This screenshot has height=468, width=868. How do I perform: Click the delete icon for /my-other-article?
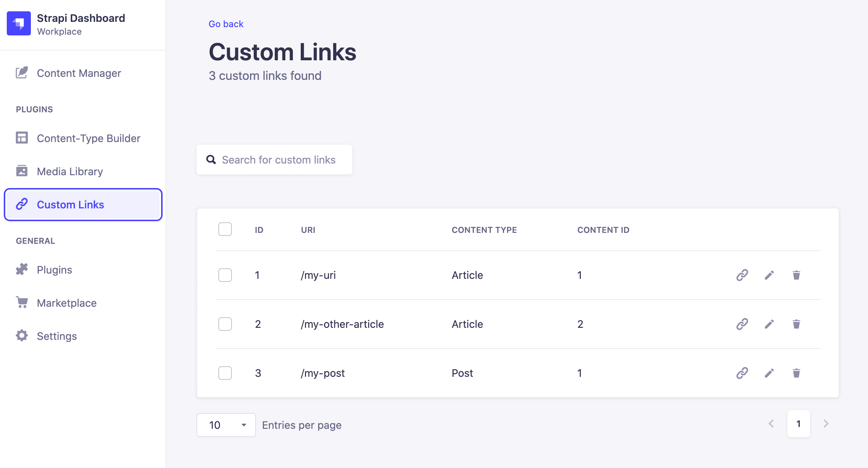coord(796,324)
